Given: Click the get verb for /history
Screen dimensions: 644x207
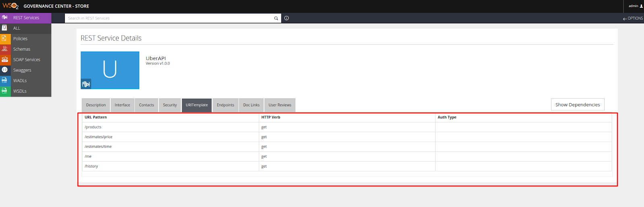Looking at the screenshot, I should click(x=264, y=166).
